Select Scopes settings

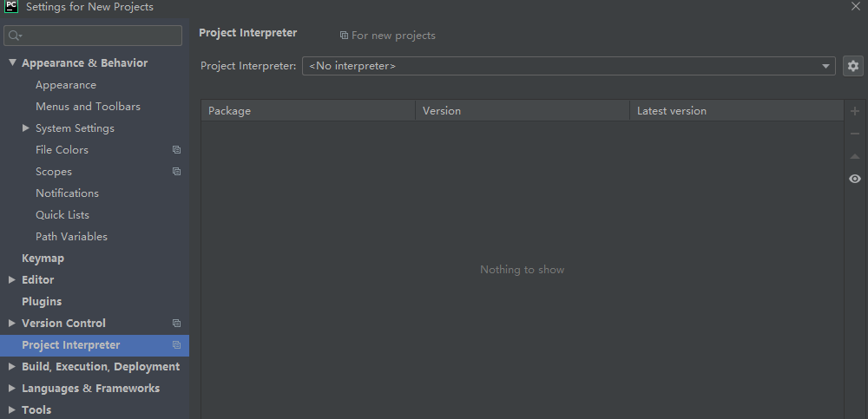54,172
